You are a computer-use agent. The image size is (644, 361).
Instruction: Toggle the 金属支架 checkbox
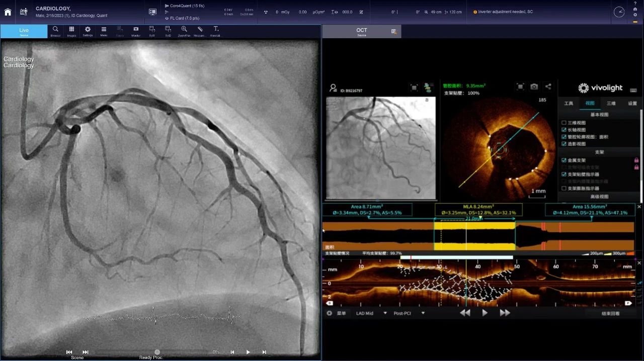click(564, 160)
